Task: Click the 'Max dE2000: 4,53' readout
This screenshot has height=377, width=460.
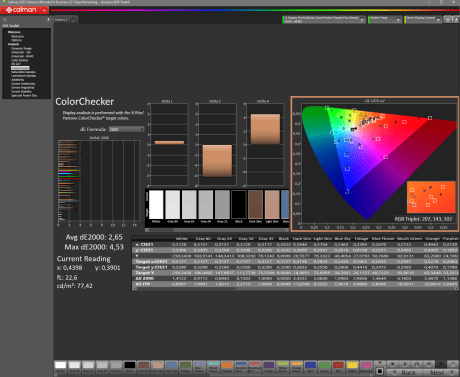Action: [x=94, y=247]
